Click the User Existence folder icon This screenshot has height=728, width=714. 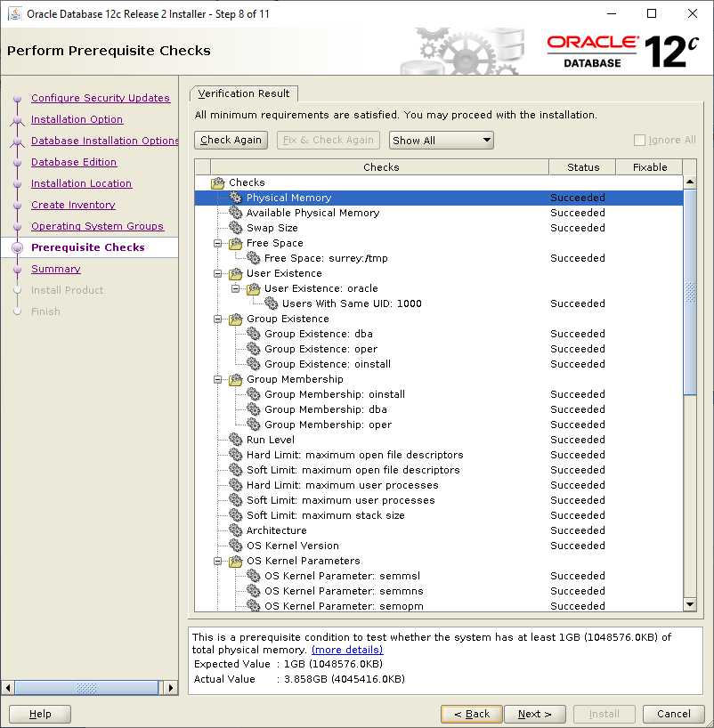[x=236, y=273]
